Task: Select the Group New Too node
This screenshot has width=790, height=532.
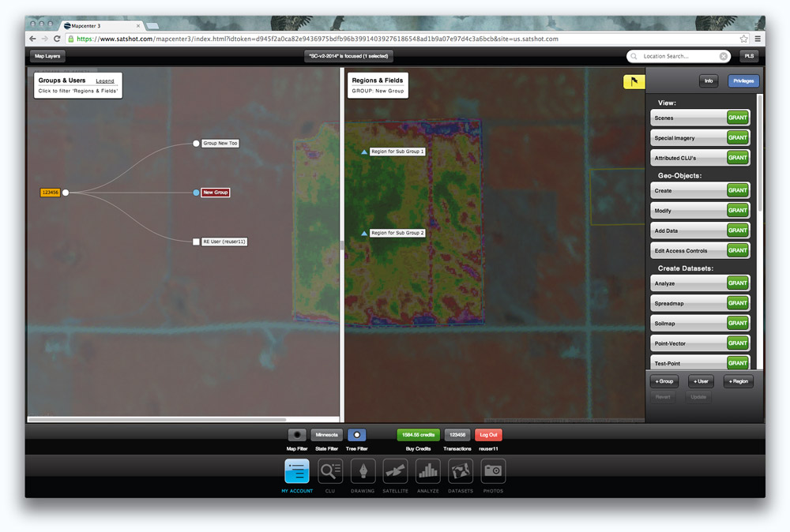Action: point(220,144)
